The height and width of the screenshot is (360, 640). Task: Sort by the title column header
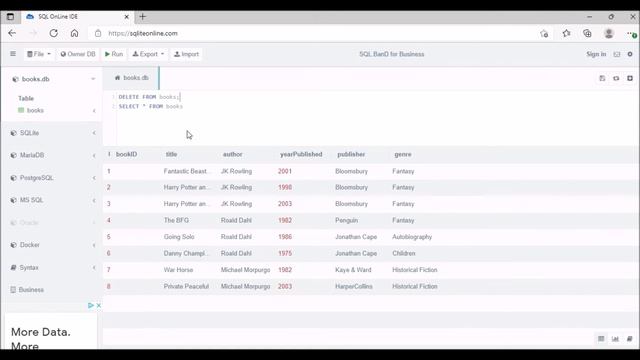(x=171, y=154)
